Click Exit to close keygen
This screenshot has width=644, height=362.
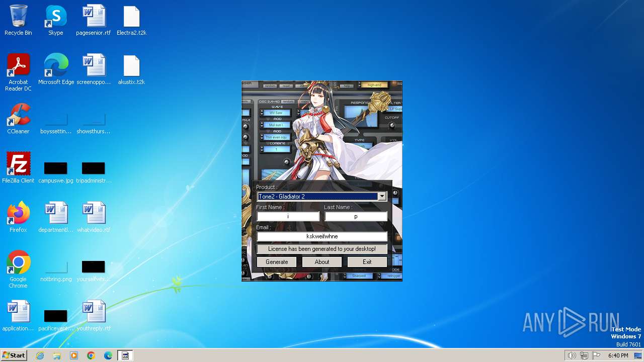click(x=367, y=262)
